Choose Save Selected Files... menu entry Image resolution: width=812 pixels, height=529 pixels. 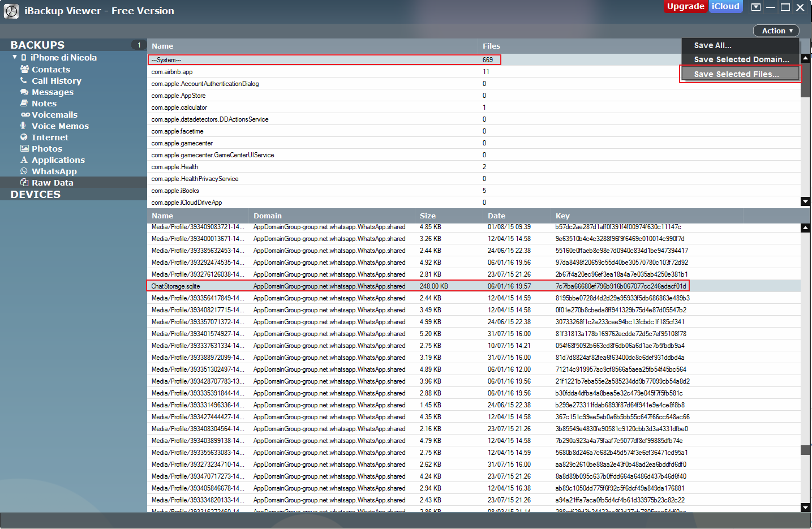(x=740, y=74)
